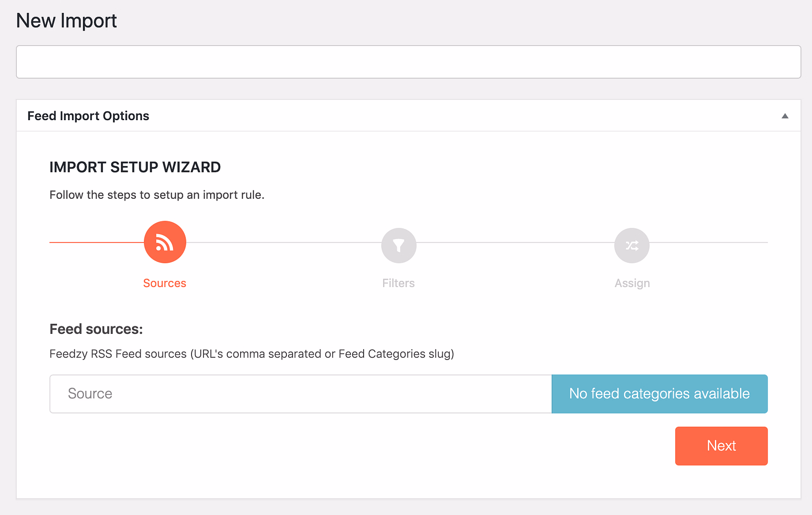Click the Filters step label
The height and width of the screenshot is (515, 812).
pos(398,283)
